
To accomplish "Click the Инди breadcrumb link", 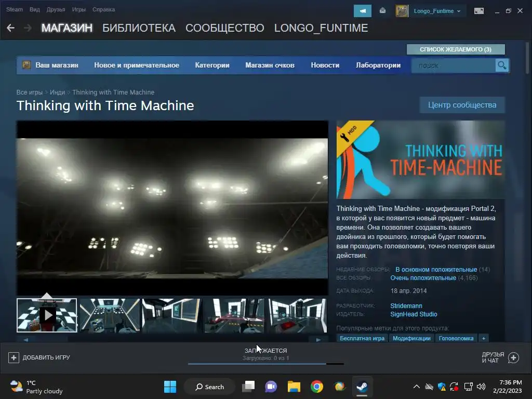I will (x=57, y=92).
